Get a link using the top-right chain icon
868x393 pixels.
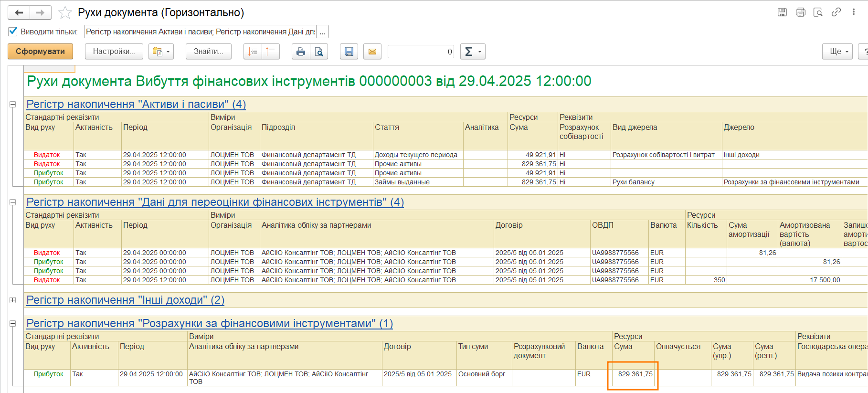pyautogui.click(x=836, y=12)
